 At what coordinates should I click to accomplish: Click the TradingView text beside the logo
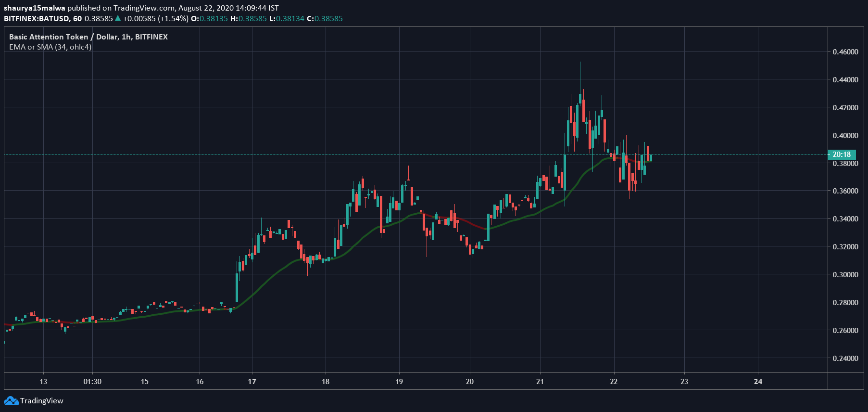(42, 401)
